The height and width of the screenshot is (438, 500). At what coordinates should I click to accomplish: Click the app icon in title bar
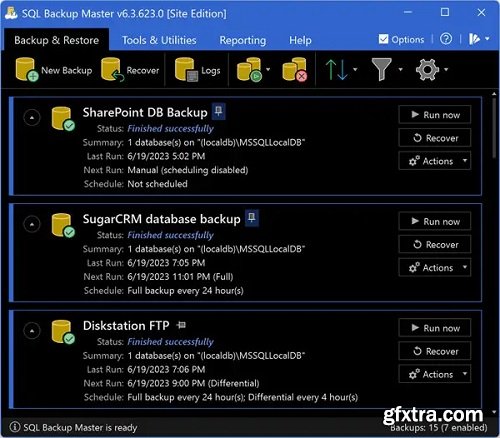tap(11, 13)
